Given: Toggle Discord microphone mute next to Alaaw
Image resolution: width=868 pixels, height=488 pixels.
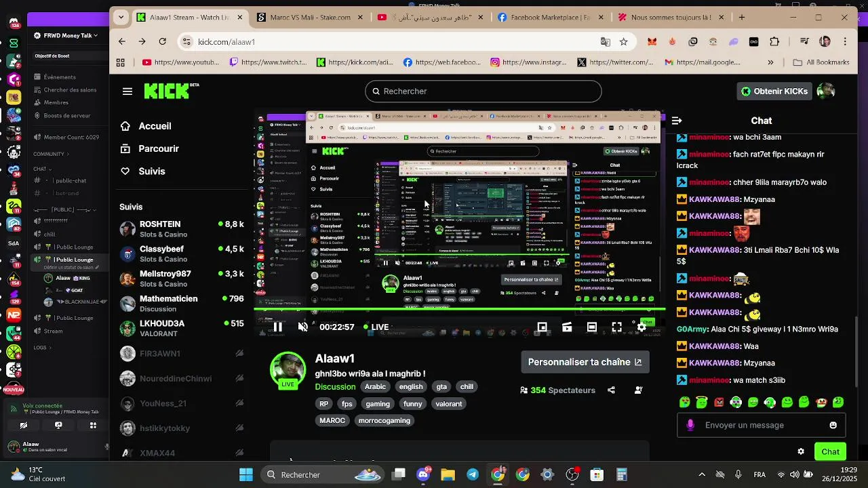Looking at the screenshot, I should point(106,447).
